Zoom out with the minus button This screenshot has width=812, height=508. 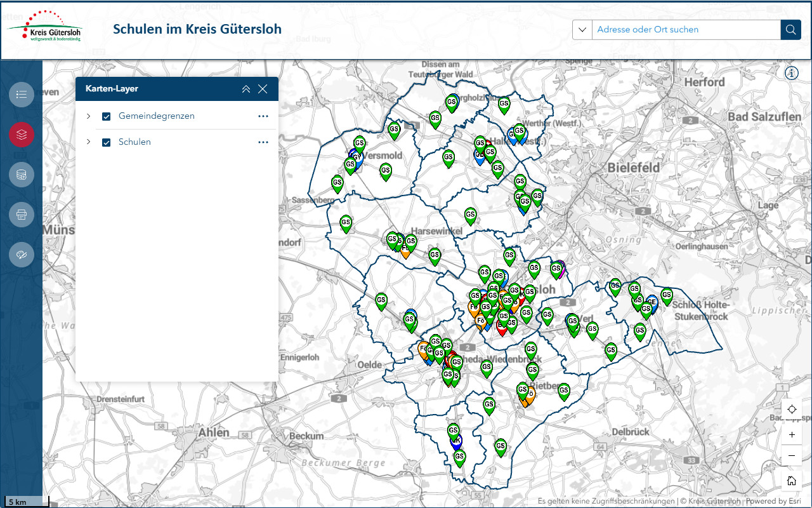(792, 456)
